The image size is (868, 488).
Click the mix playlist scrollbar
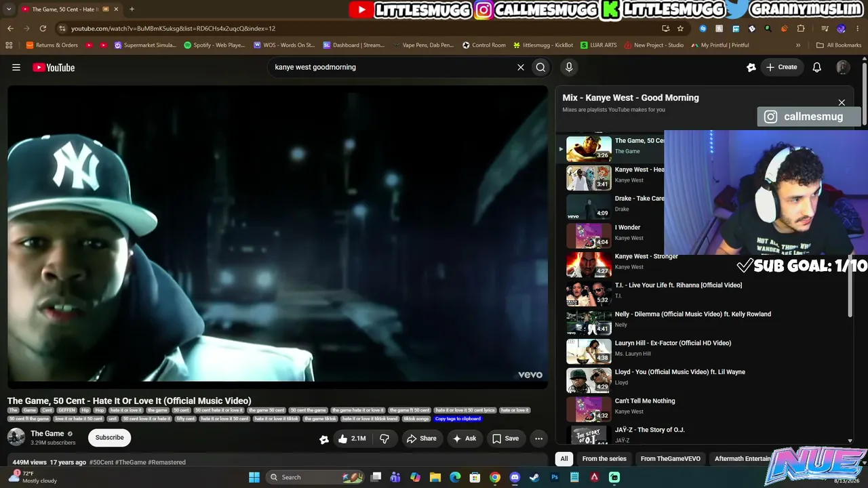pos(850,285)
